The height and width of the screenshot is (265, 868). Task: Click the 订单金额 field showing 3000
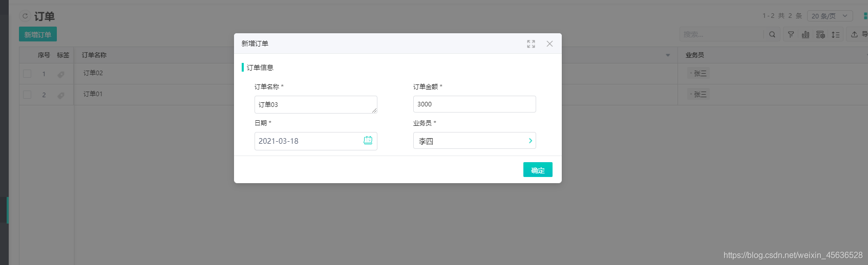tap(474, 104)
